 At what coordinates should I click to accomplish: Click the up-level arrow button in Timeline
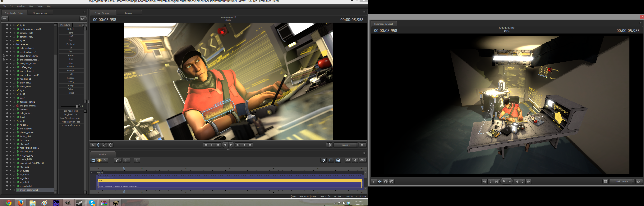(137, 160)
